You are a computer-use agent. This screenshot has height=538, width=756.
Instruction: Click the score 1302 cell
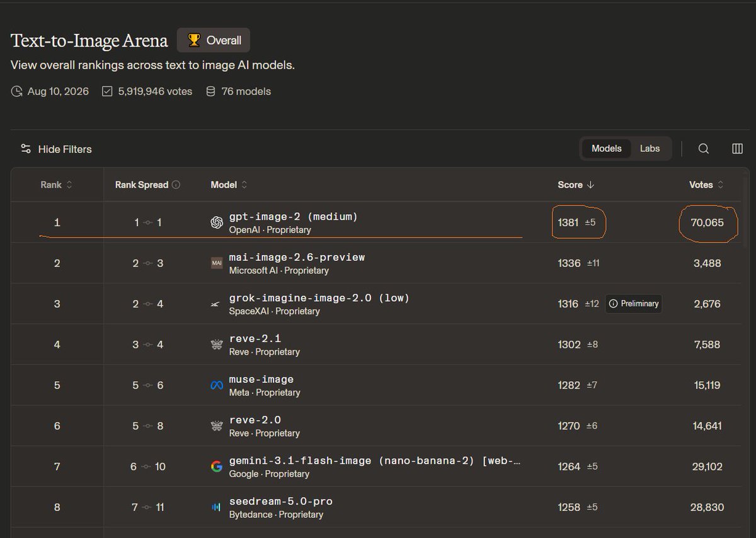click(569, 345)
